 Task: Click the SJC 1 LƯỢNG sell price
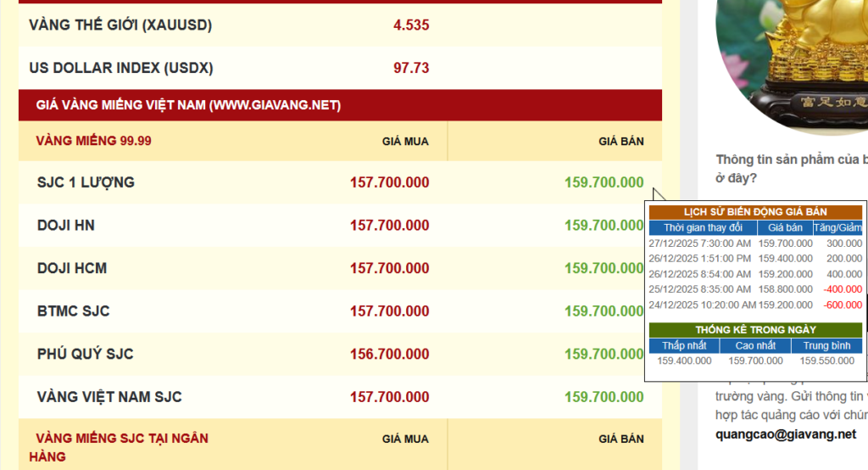click(x=604, y=182)
